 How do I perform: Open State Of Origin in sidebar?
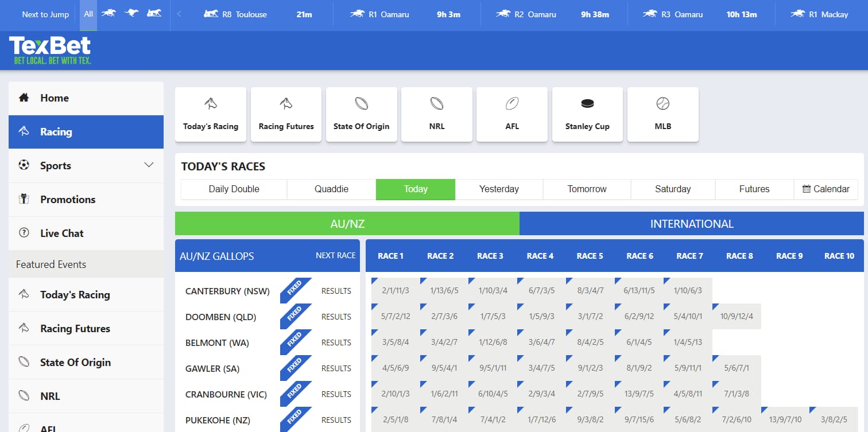[x=86, y=363]
